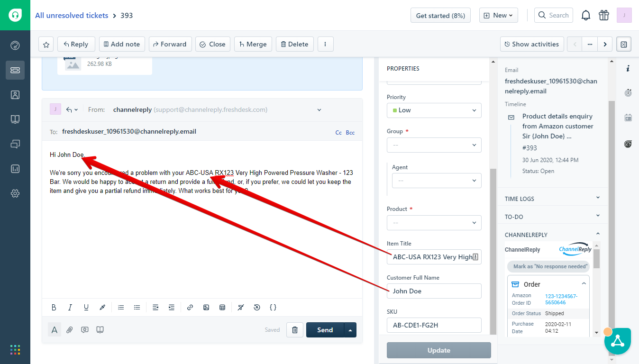Open the Dashboard gauge icon in sidebar
Screen dimensions: 639x364
pyautogui.click(x=15, y=45)
